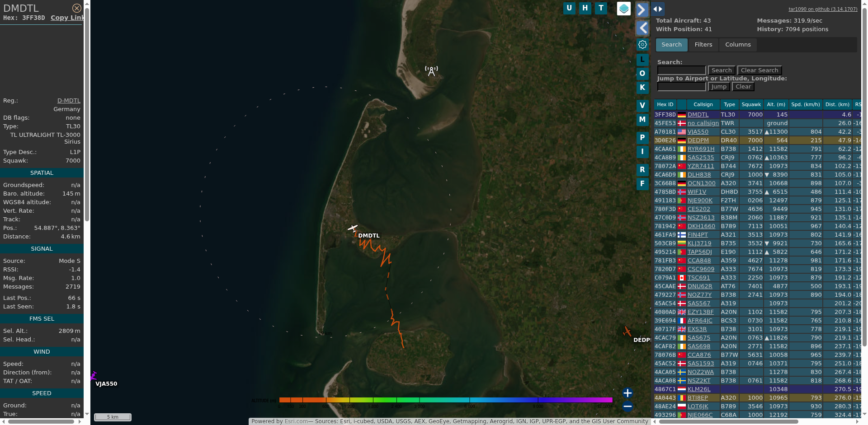
Task: Click the Search button
Action: point(722,70)
